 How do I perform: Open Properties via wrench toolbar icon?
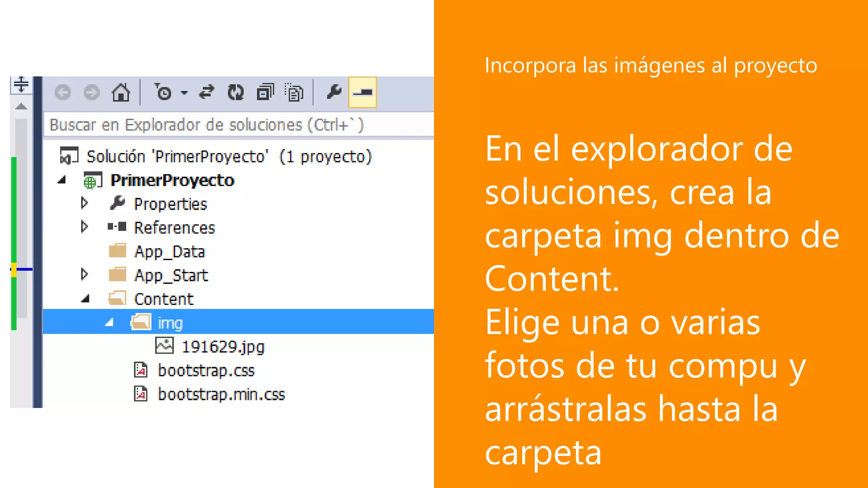[334, 91]
